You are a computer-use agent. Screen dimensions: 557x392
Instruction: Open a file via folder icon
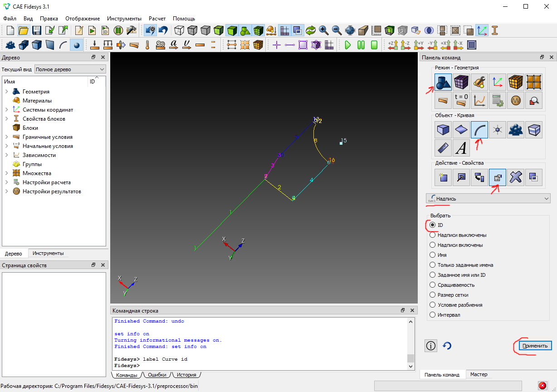click(24, 30)
